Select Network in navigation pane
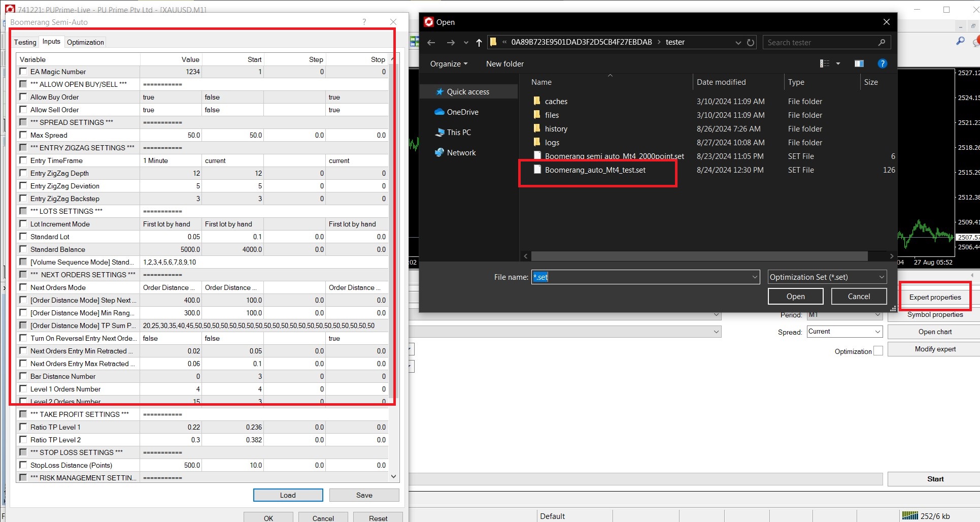The image size is (980, 522). click(461, 153)
